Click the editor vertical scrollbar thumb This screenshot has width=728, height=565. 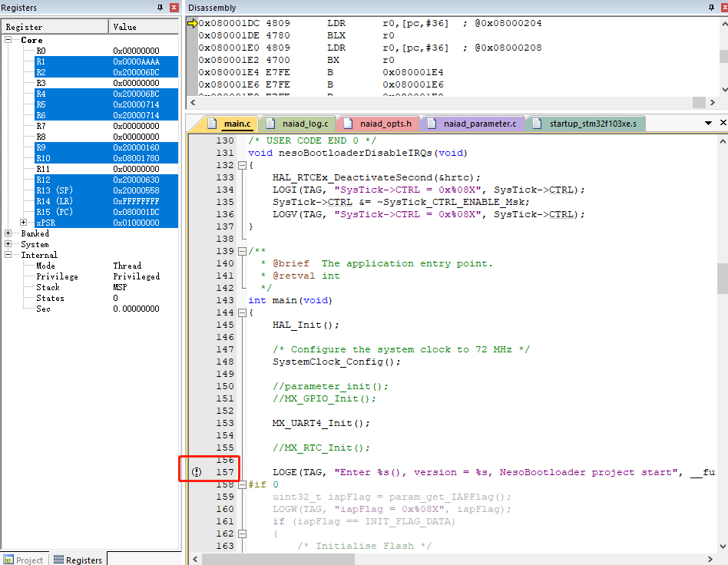723,279
